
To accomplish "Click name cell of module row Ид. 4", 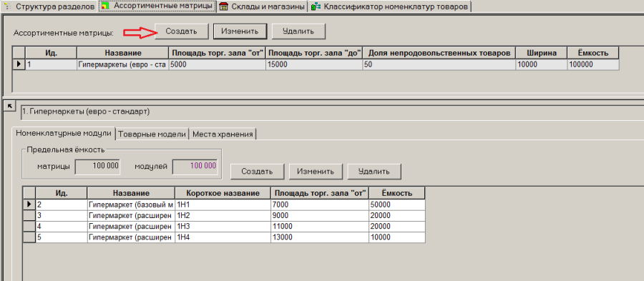I will [x=131, y=226].
